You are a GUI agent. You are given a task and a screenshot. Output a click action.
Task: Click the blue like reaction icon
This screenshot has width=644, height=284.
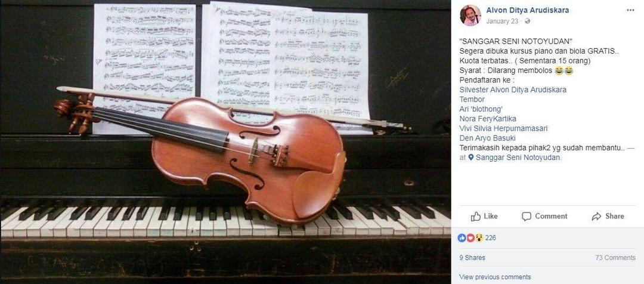[x=462, y=237]
